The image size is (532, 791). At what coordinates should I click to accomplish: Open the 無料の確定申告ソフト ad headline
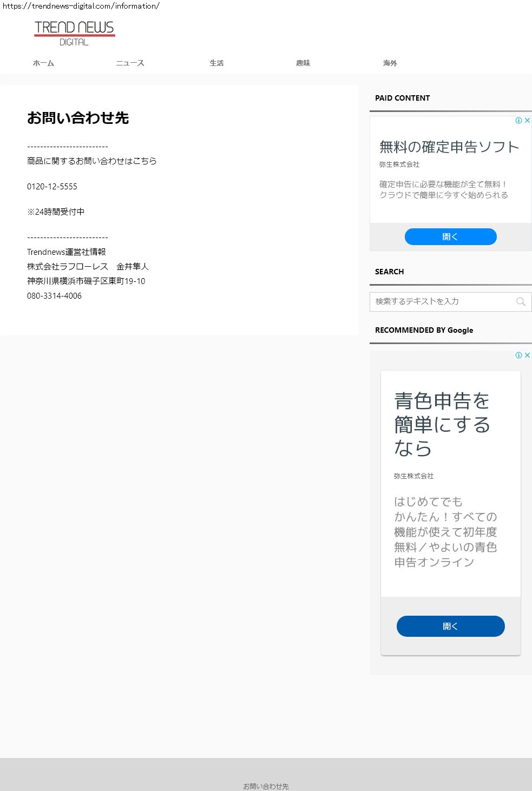pos(449,147)
